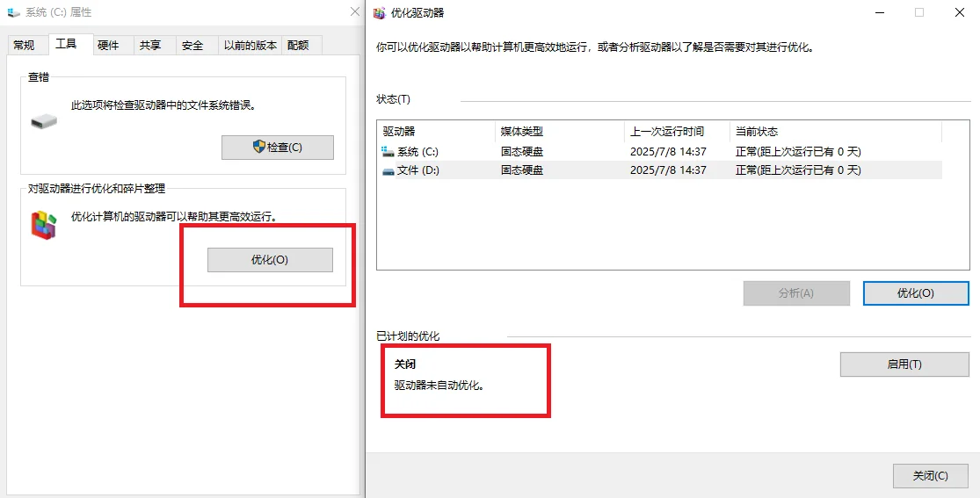Click the drive icon in 查错 section
The width and height of the screenshot is (980, 498).
click(x=44, y=120)
